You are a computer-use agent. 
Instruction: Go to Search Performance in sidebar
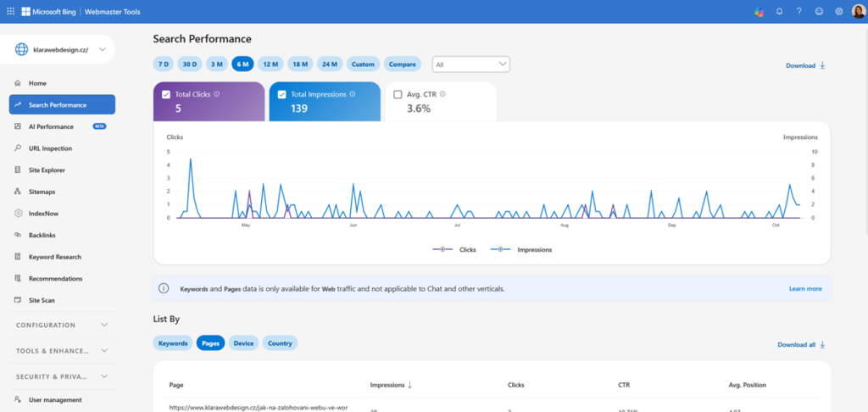coord(62,104)
